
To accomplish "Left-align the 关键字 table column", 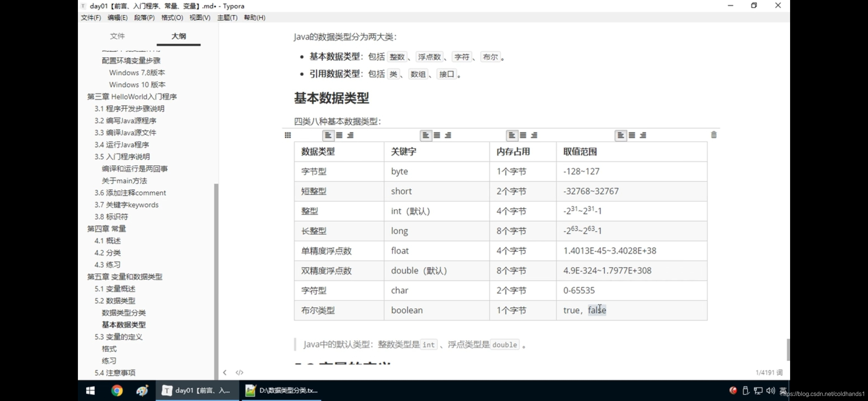I will [x=425, y=135].
